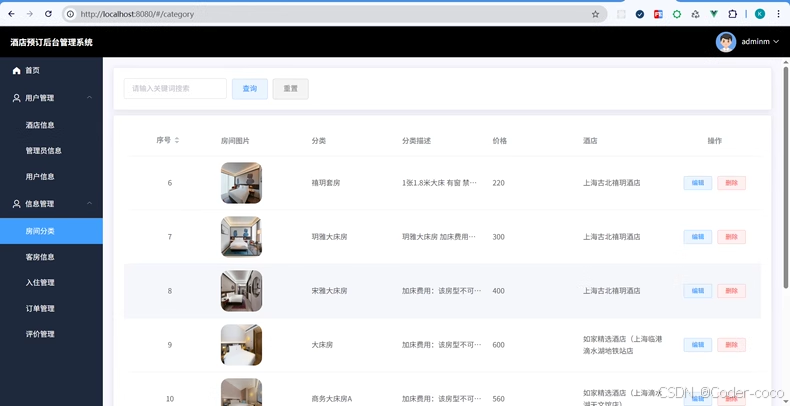Viewport: 790px width, 406px height.
Task: Click the price cell 300
Action: tap(498, 237)
